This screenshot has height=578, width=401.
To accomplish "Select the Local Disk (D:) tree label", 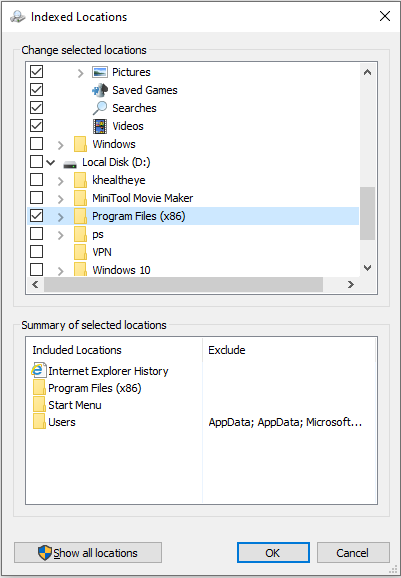I will point(116,162).
